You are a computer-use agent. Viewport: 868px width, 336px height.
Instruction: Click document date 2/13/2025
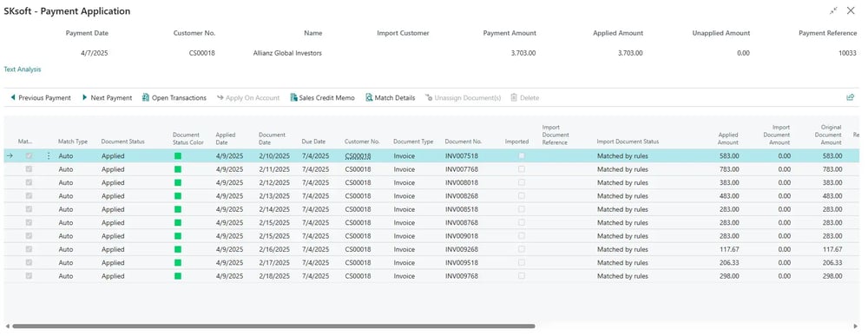click(x=274, y=196)
